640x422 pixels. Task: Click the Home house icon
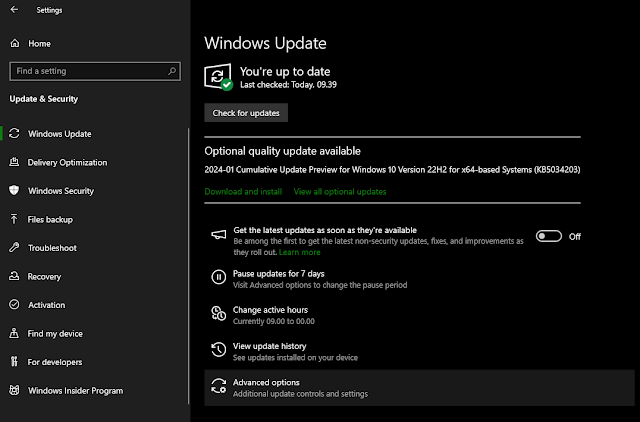(15, 43)
